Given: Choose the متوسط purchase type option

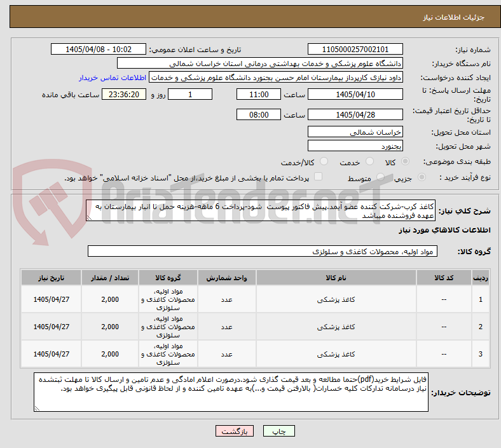Looking at the screenshot, I should [380, 177].
